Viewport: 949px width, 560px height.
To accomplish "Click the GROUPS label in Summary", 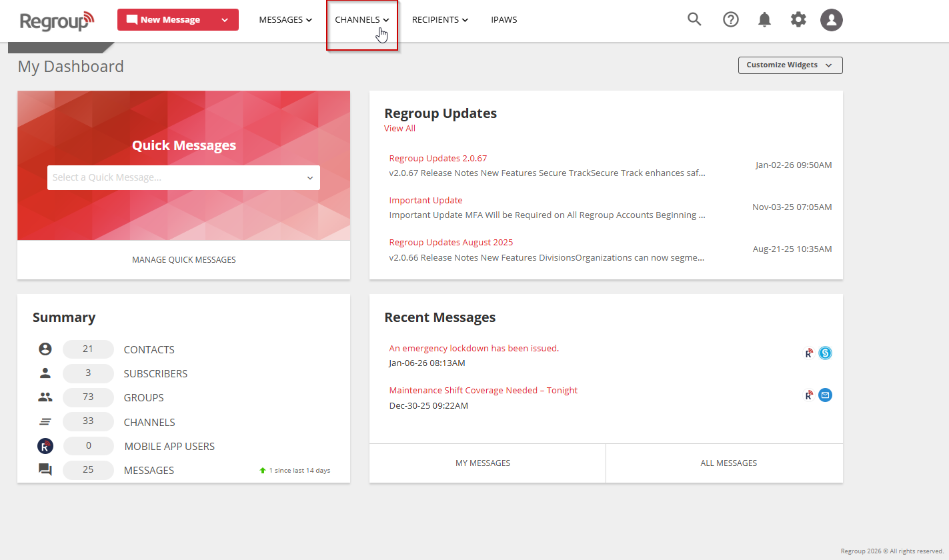I will point(144,398).
